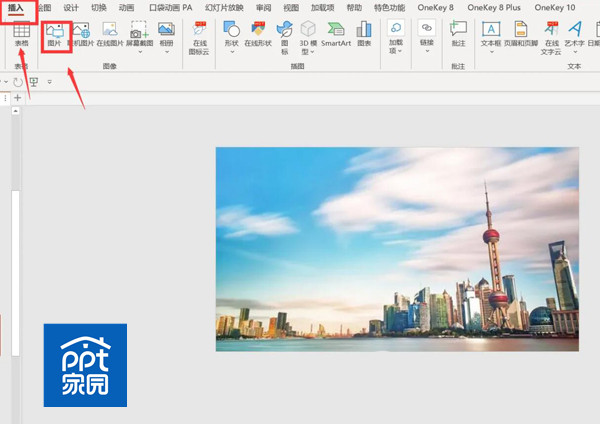Expand the 屏幕截图 dropdown arrow
600x424 pixels.
[x=140, y=52]
